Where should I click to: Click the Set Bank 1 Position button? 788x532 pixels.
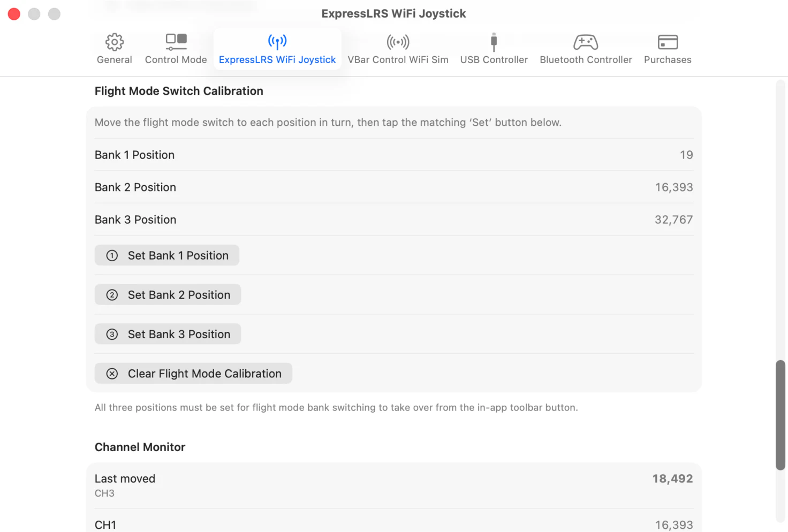pos(167,255)
